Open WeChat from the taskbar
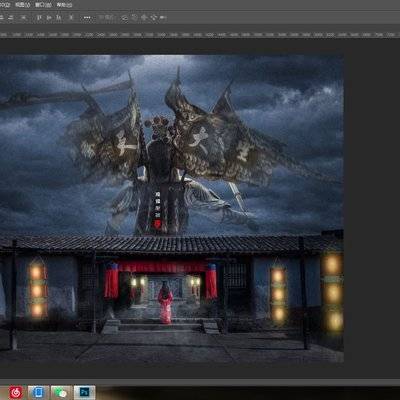This screenshot has width=400, height=400. click(x=61, y=393)
